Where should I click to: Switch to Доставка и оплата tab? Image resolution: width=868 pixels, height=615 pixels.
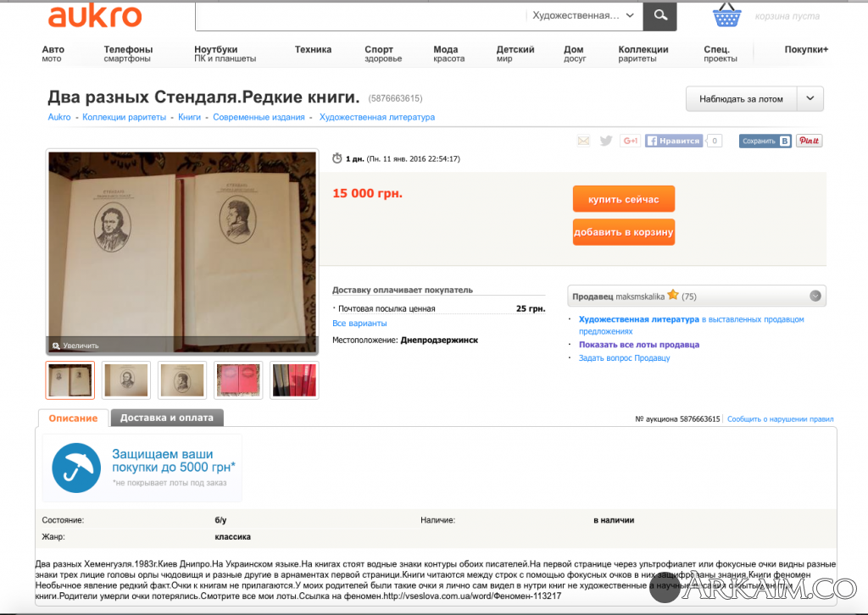tap(167, 418)
